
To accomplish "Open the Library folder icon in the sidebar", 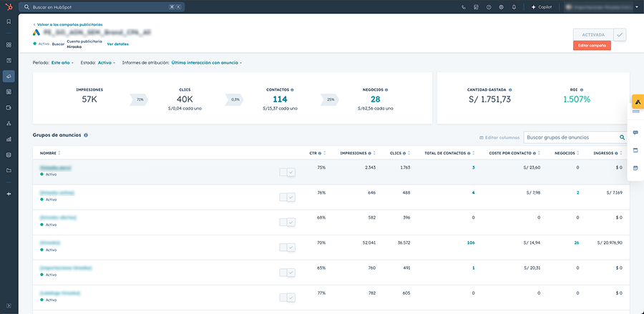I will (9, 170).
